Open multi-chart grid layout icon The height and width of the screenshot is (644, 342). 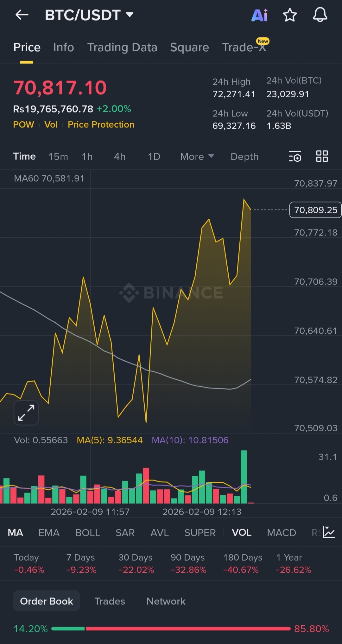pos(322,156)
